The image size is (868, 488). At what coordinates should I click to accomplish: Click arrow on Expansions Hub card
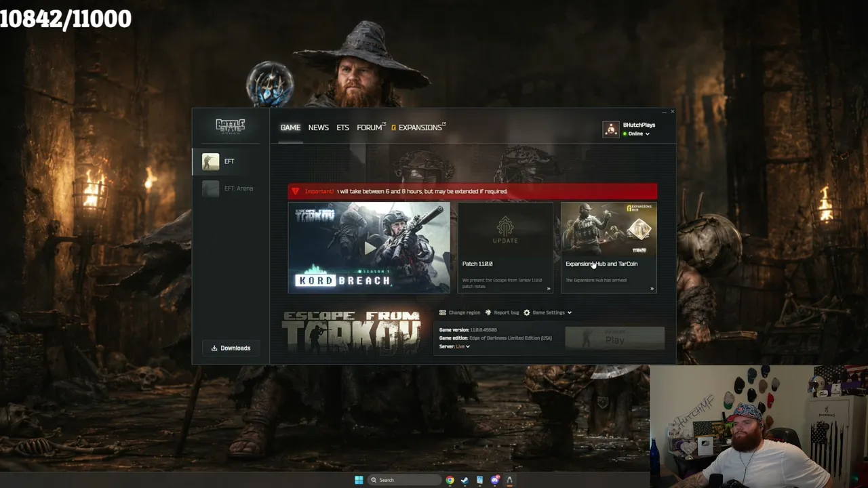[x=652, y=289]
